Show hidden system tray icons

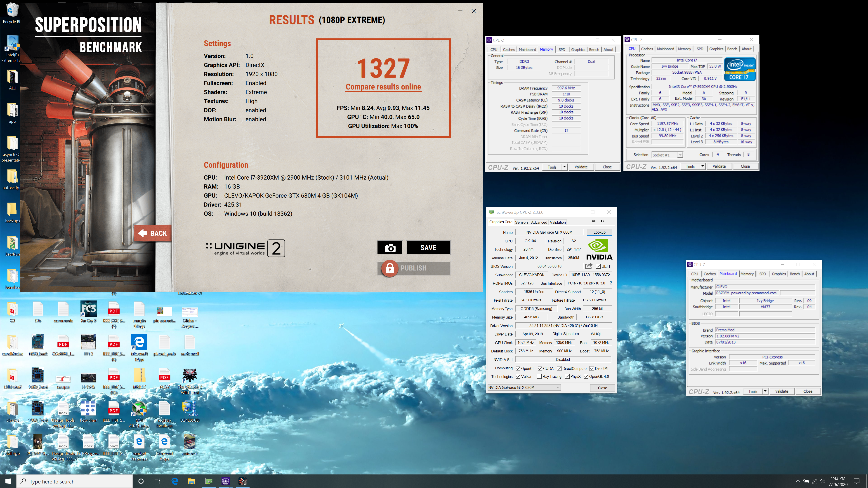[x=797, y=481]
